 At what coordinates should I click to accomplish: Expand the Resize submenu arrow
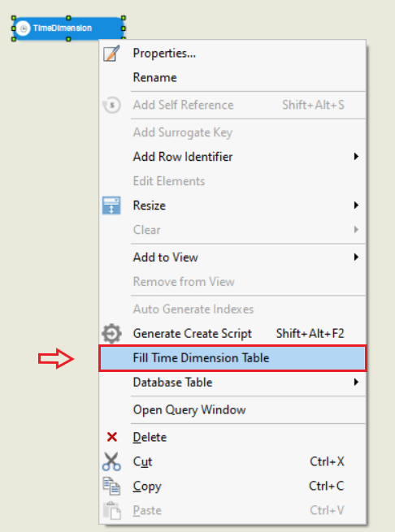point(356,205)
